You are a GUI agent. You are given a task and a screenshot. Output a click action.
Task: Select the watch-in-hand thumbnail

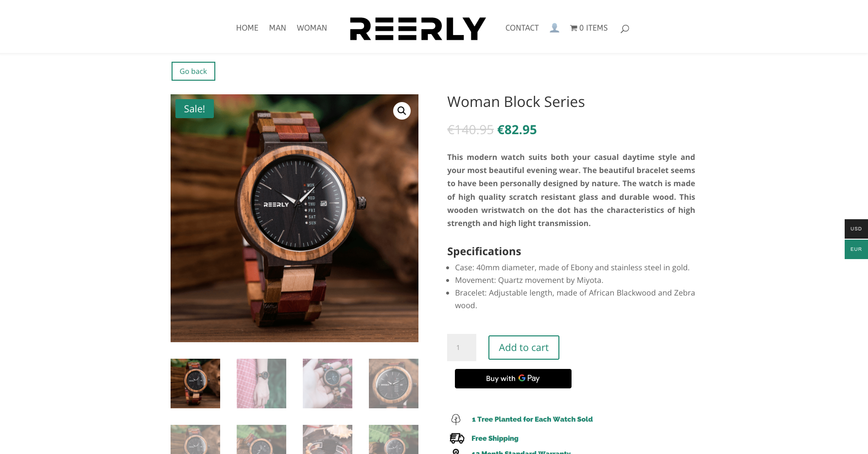pos(328,384)
